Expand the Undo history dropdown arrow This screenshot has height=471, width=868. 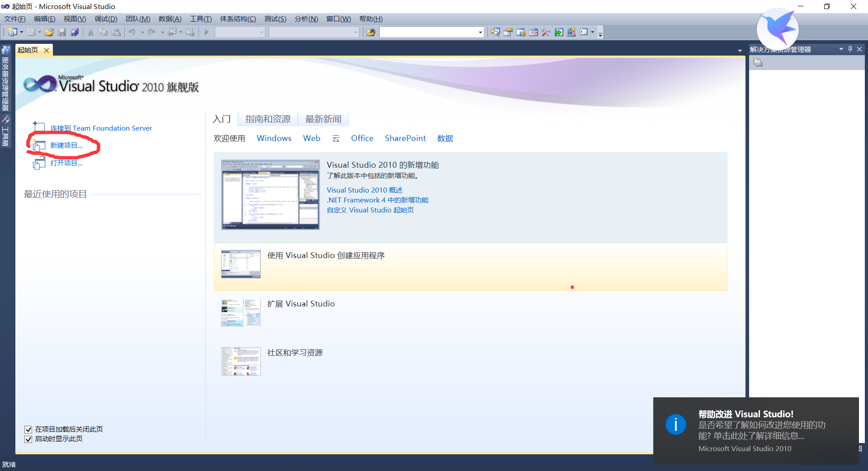tap(142, 32)
